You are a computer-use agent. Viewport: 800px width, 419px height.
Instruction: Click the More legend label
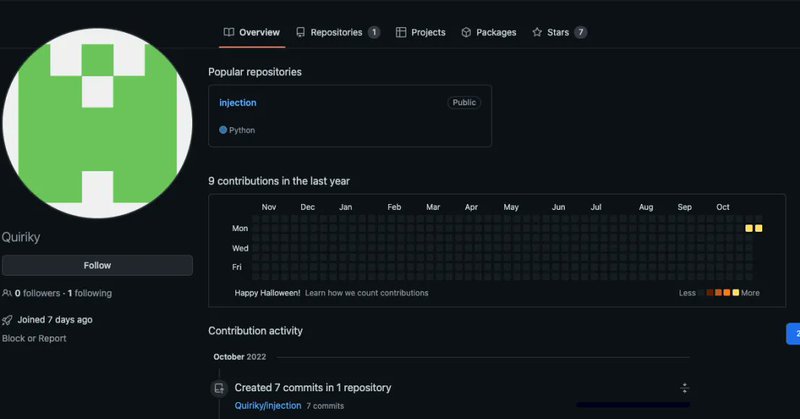[750, 293]
